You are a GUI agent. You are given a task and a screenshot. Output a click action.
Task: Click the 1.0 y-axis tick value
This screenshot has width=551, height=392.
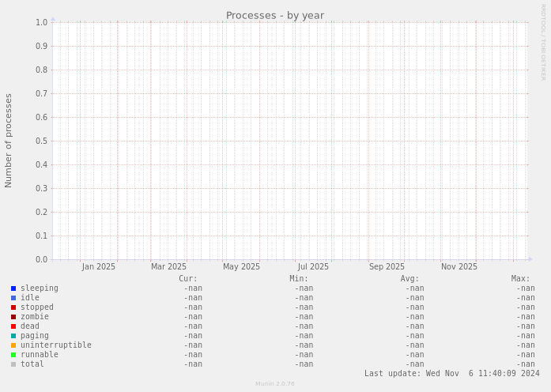pos(41,22)
